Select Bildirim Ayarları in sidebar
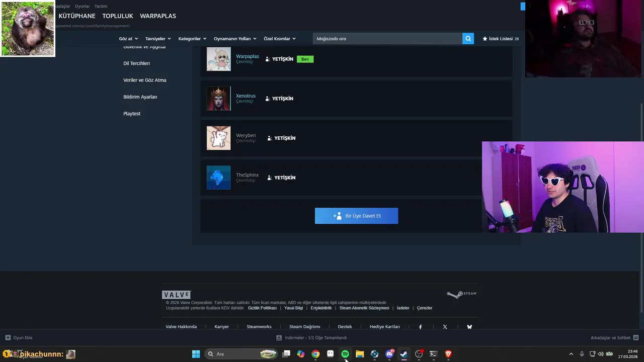The height and width of the screenshot is (362, 644). 140,97
